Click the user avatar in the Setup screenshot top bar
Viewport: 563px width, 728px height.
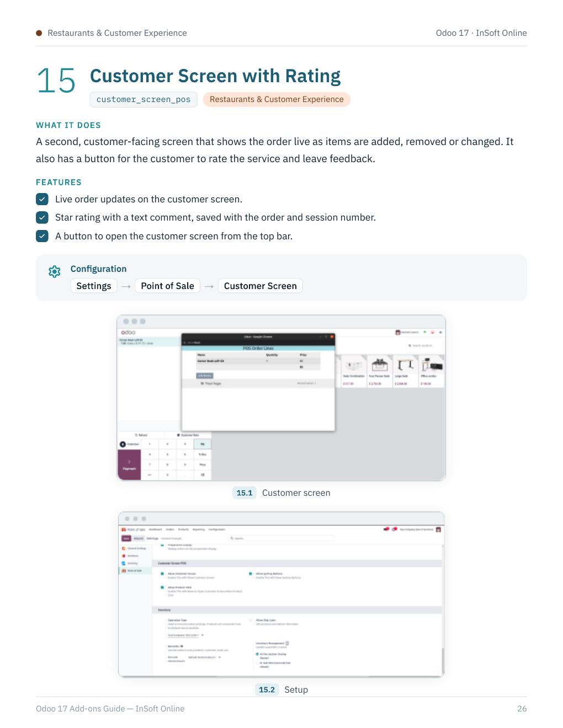(438, 529)
